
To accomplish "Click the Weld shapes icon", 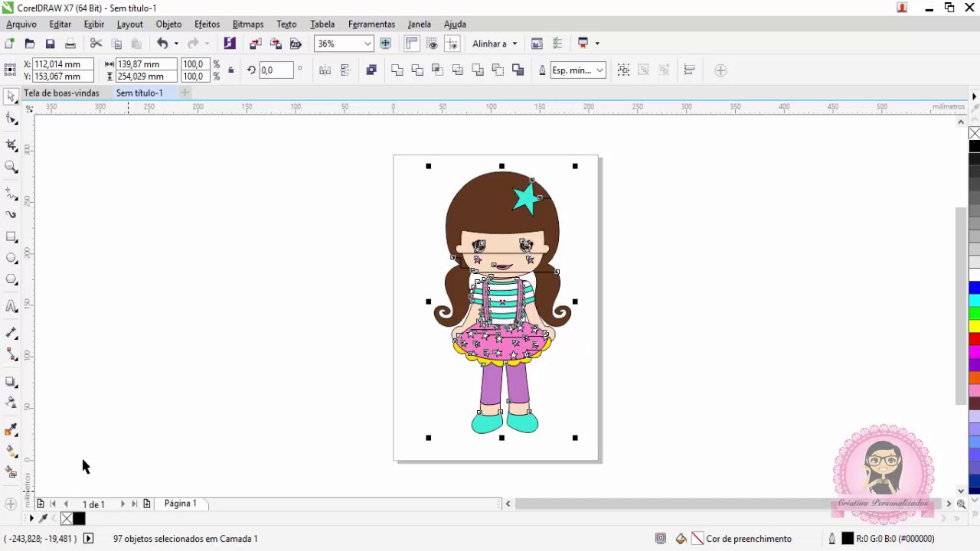I will [x=397, y=70].
